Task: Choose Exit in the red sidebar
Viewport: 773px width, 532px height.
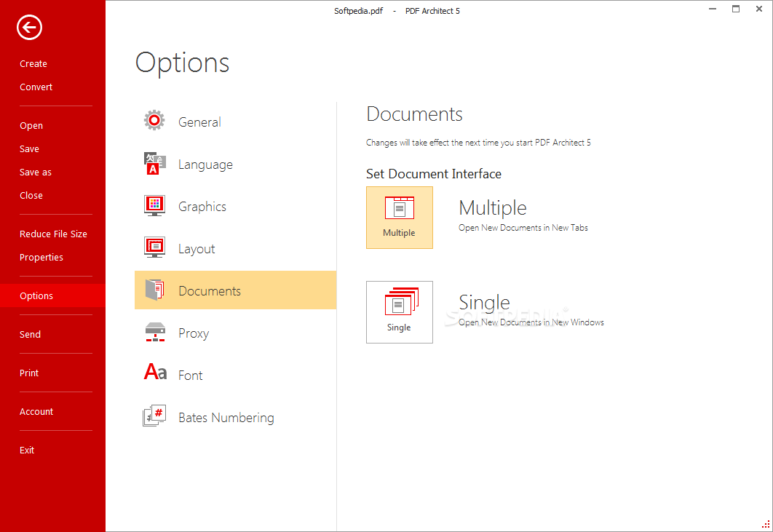Action: pyautogui.click(x=27, y=450)
